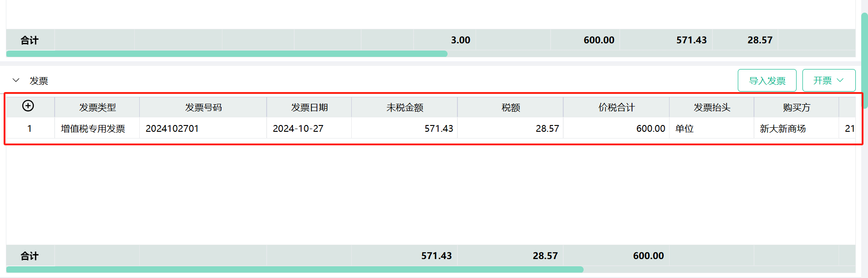This screenshot has width=868, height=278.
Task: Select the 发票日期 column header
Action: pyautogui.click(x=309, y=107)
